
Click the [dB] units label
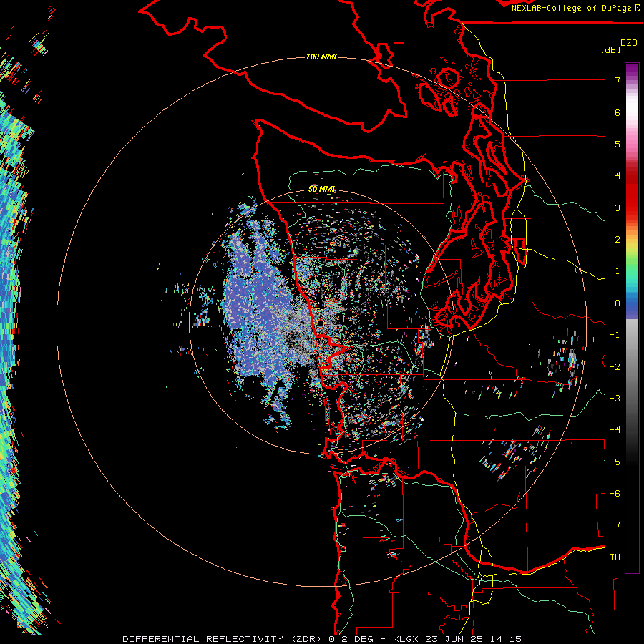(x=610, y=49)
